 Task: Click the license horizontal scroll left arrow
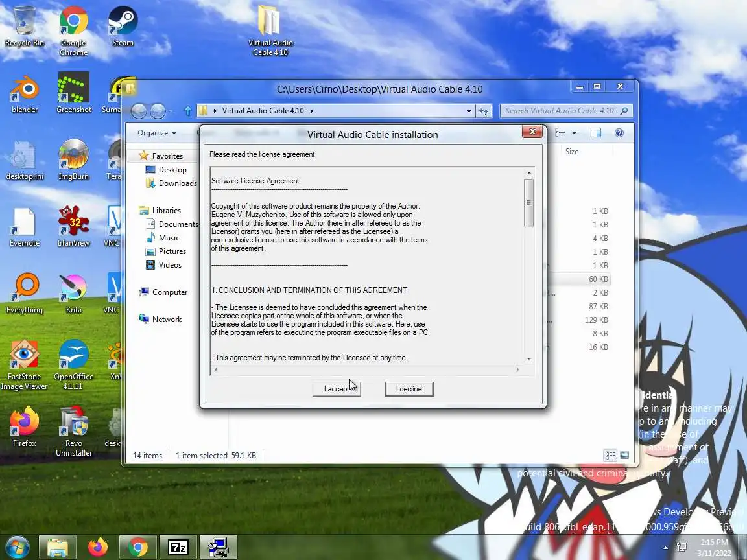click(x=216, y=369)
